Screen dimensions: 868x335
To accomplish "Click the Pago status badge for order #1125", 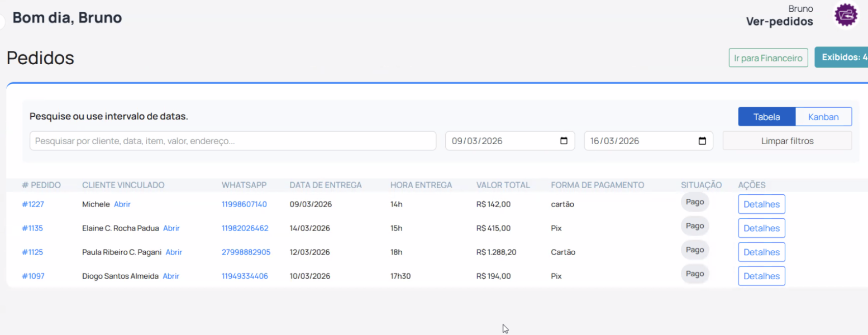I will coord(695,250).
